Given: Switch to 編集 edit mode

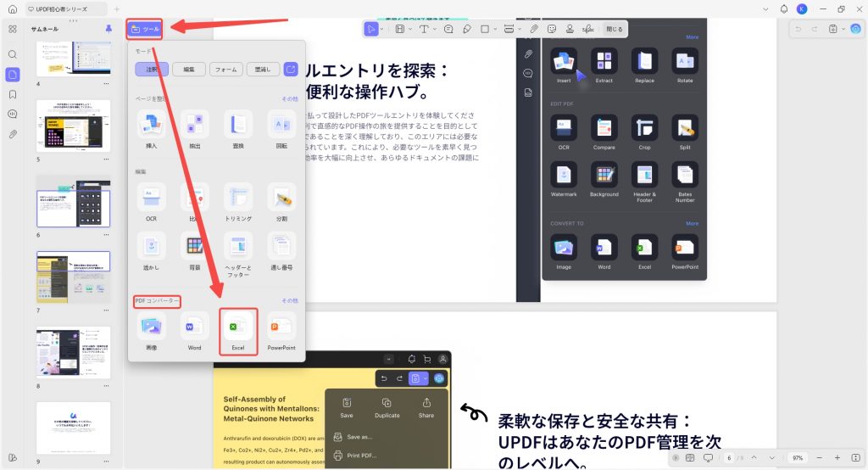Looking at the screenshot, I should click(189, 70).
